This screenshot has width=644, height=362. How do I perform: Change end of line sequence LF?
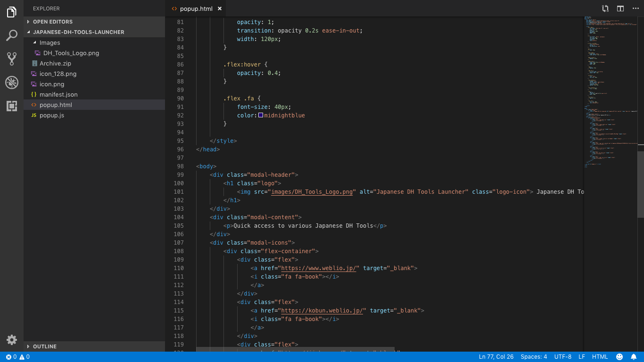(582, 357)
